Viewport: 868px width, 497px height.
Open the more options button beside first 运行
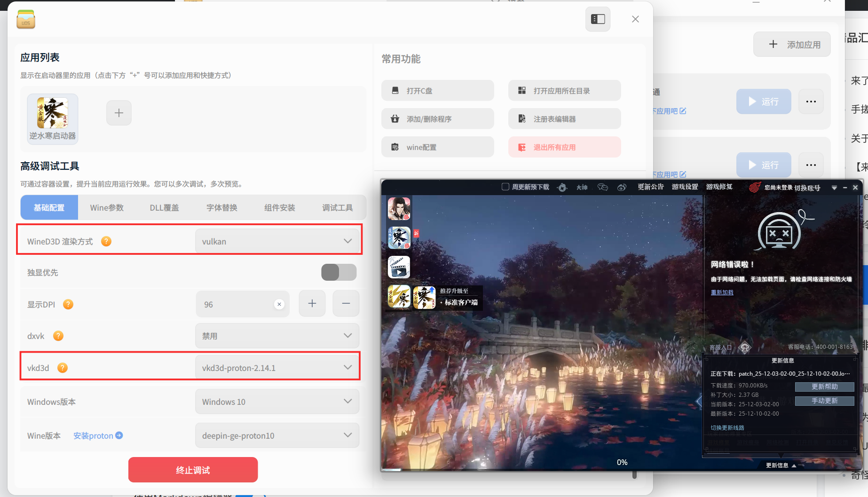click(x=811, y=102)
